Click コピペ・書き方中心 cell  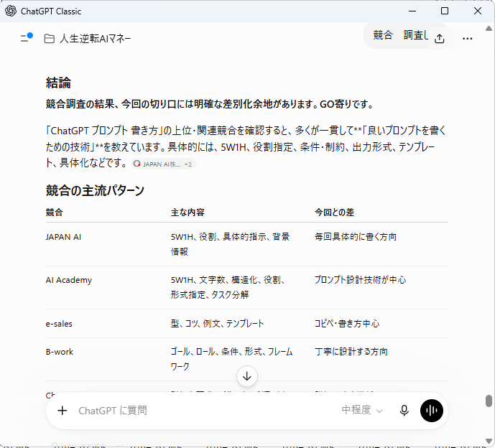click(x=347, y=324)
